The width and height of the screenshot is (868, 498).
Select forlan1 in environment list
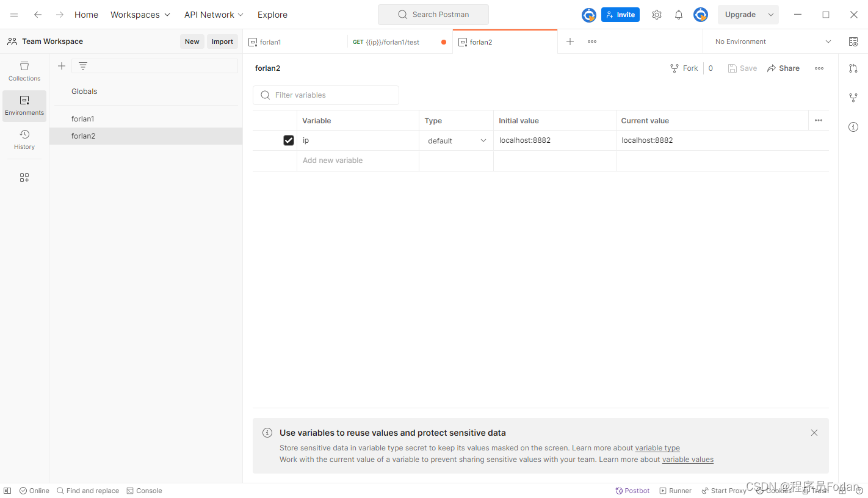146,119
